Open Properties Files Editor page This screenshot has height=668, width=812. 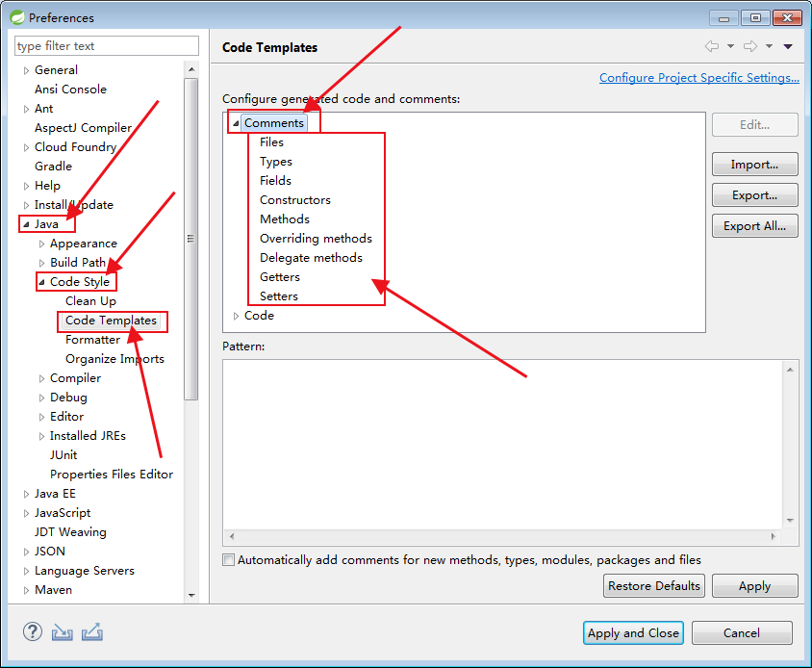(112, 475)
